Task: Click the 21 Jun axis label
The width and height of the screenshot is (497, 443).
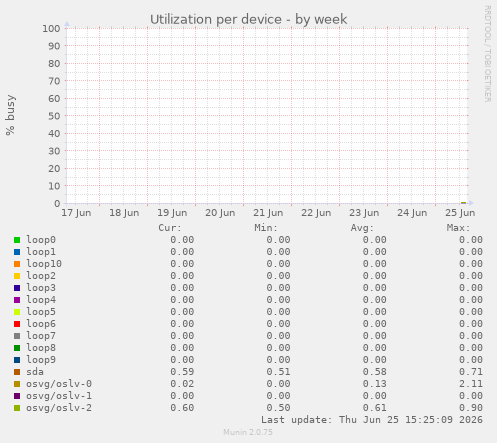Action: pyautogui.click(x=268, y=213)
